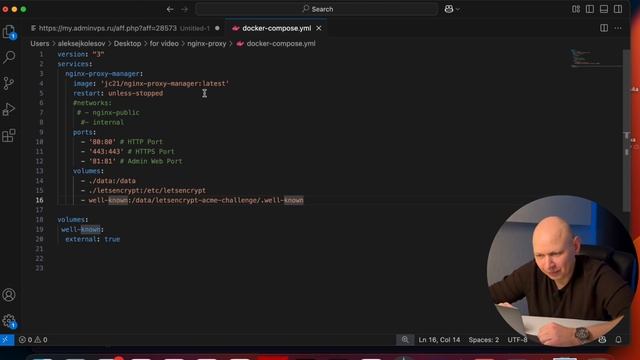Click './data:/data' volume entry
The height and width of the screenshot is (360, 640).
[x=112, y=181]
